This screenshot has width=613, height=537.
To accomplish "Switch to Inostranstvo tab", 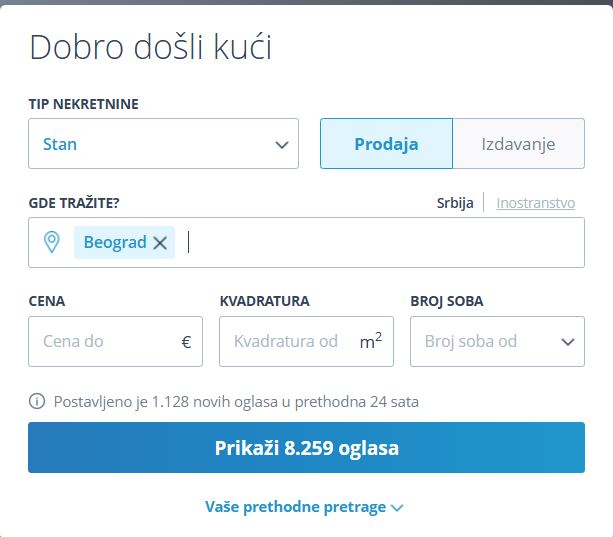I will [x=535, y=203].
